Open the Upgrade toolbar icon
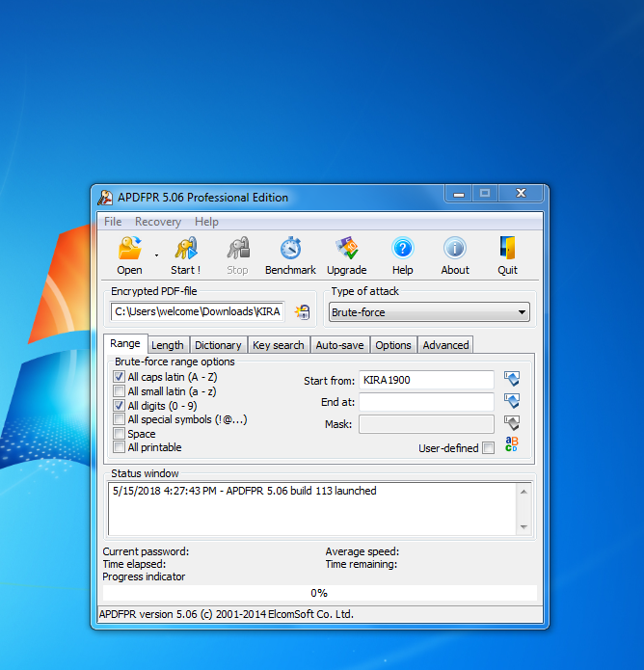Screen dimensions: 644x670 pyautogui.click(x=346, y=255)
